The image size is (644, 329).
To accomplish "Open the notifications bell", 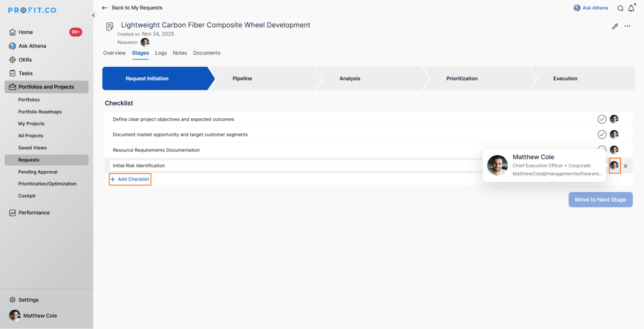I will (x=631, y=8).
